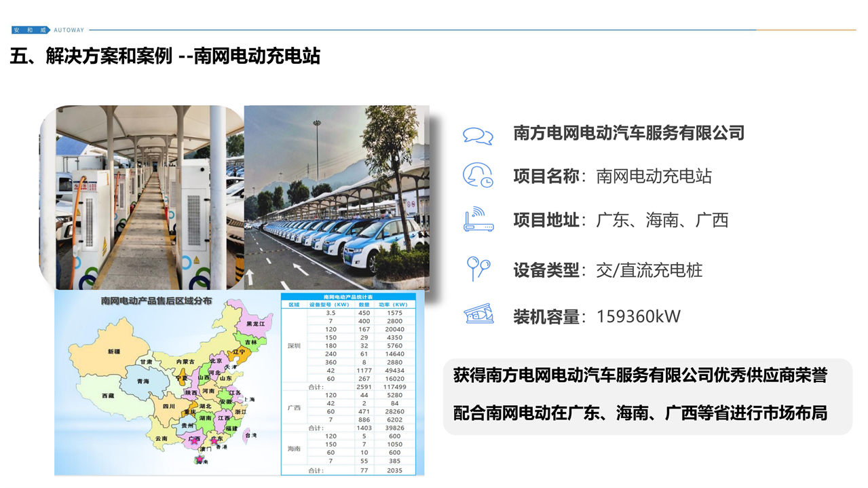Image resolution: width=868 pixels, height=488 pixels.
Task: Click the 海南 region cell in table
Action: coord(294,449)
